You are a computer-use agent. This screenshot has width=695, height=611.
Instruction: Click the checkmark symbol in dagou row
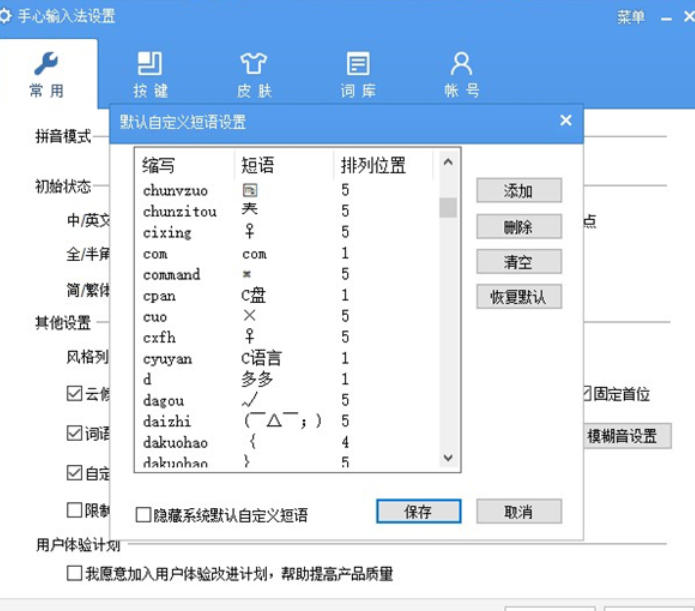[x=250, y=400]
